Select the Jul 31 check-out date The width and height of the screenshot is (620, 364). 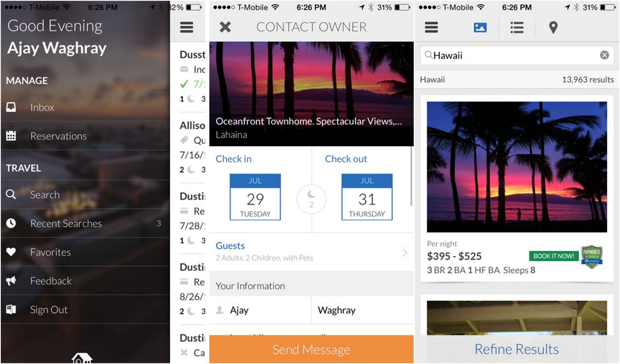coord(367,197)
